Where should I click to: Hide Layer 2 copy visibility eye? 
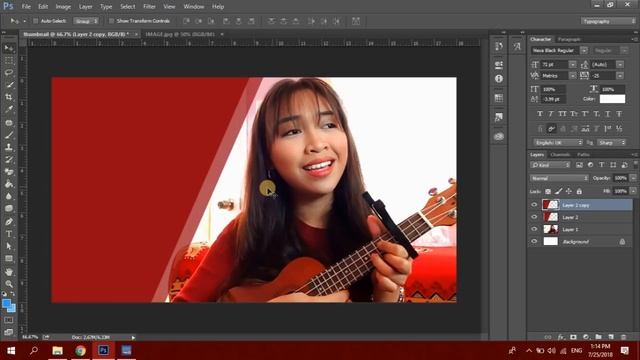point(534,205)
